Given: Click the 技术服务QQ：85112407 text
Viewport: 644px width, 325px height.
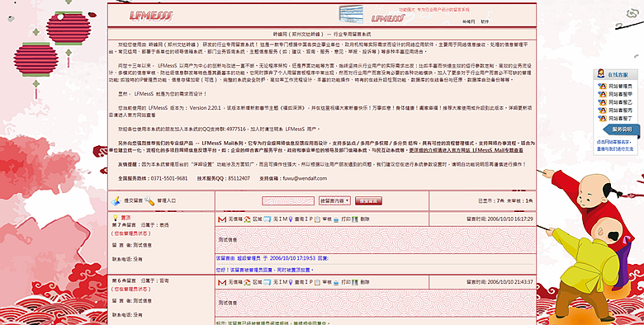Looking at the screenshot, I should click(223, 178).
